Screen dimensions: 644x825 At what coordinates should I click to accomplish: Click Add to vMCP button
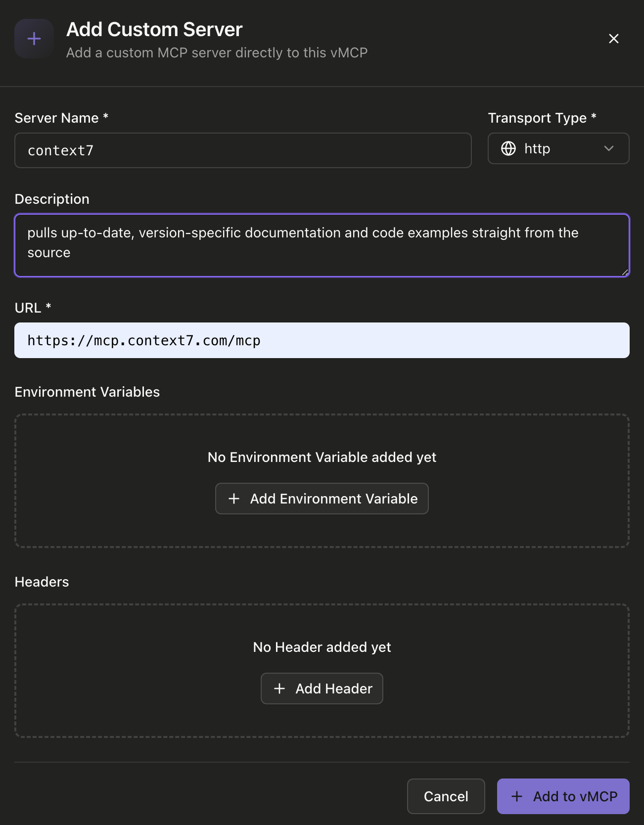pos(563,796)
